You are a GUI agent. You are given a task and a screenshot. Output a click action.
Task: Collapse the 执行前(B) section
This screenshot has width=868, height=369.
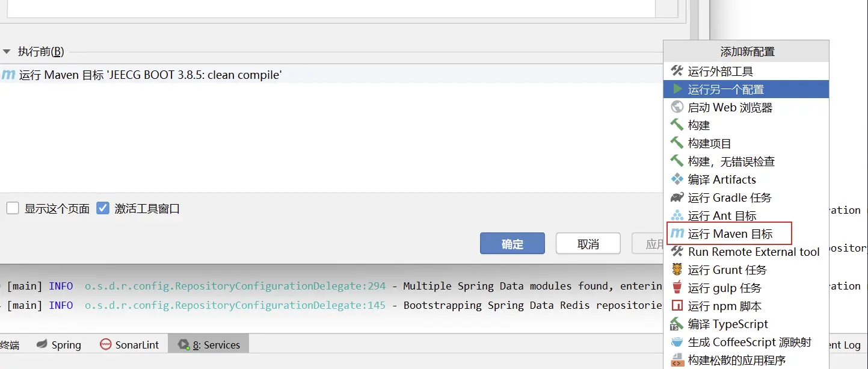[x=7, y=51]
